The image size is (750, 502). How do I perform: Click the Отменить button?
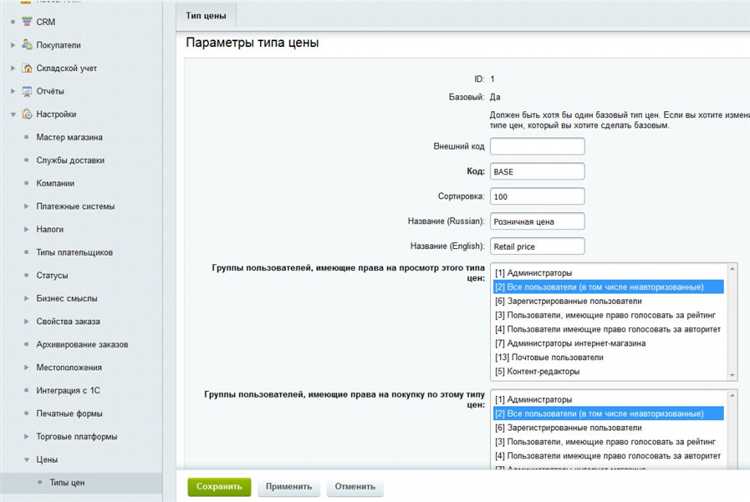(x=355, y=487)
